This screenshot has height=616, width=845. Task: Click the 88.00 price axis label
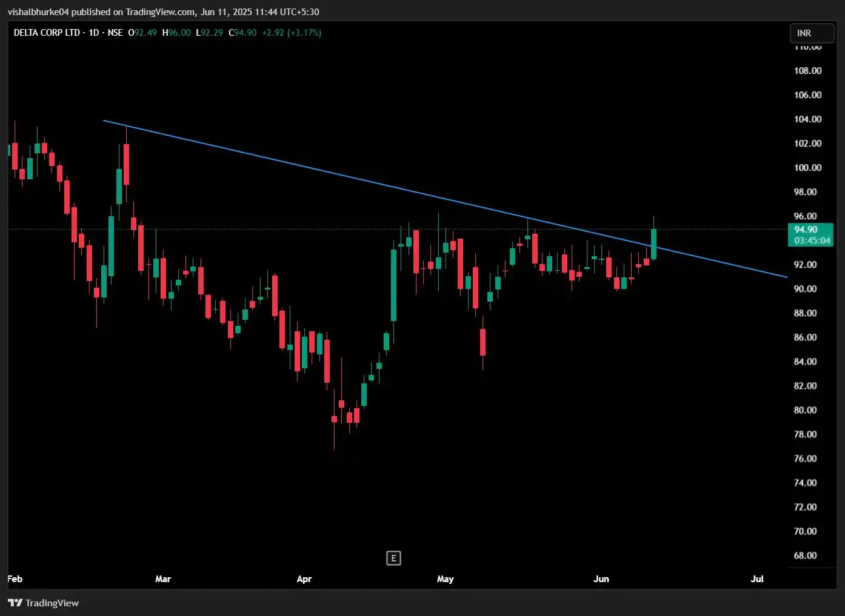pos(805,313)
